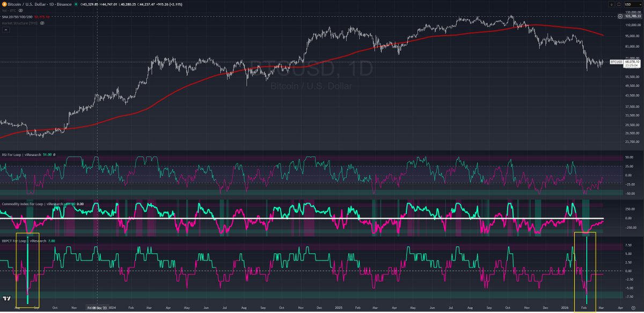This screenshot has width=644, height=313.
Task: Click the 2025 label on the time axis
Action: pyautogui.click(x=339, y=308)
